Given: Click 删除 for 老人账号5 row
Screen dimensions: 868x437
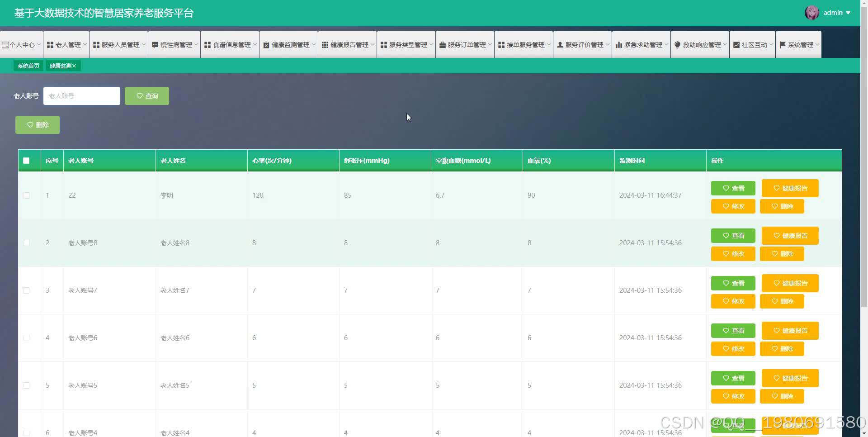Looking at the screenshot, I should pos(782,396).
